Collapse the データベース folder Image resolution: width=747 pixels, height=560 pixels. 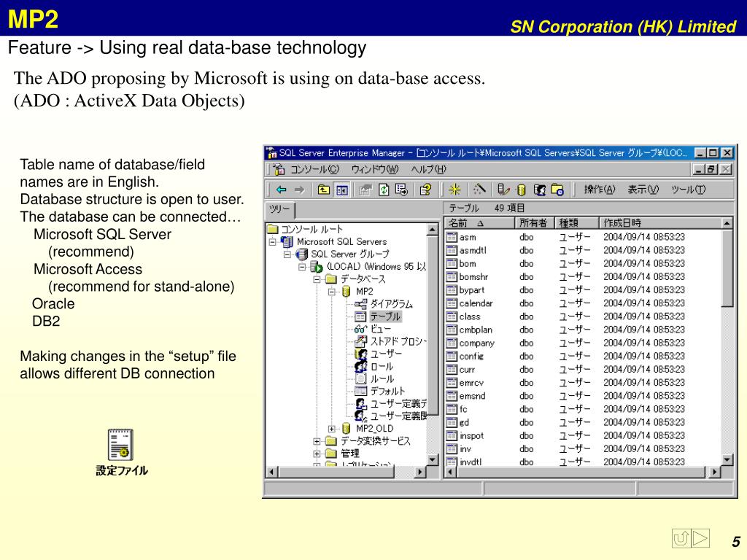coord(317,279)
